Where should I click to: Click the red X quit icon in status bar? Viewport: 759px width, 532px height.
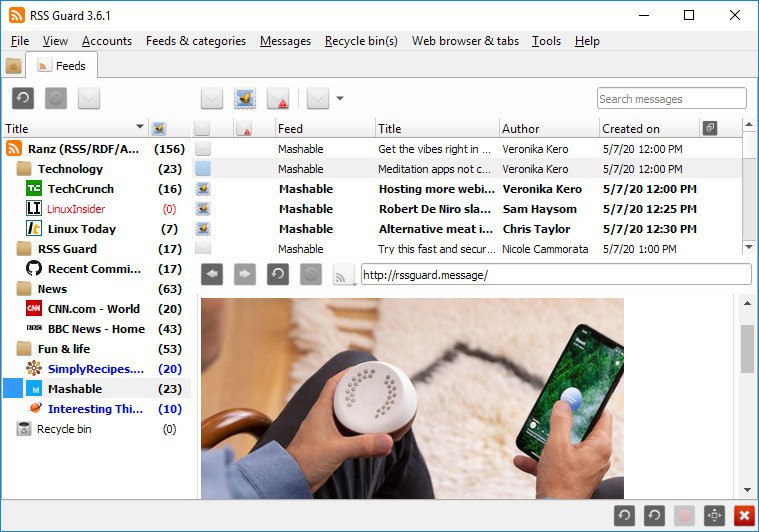(743, 515)
